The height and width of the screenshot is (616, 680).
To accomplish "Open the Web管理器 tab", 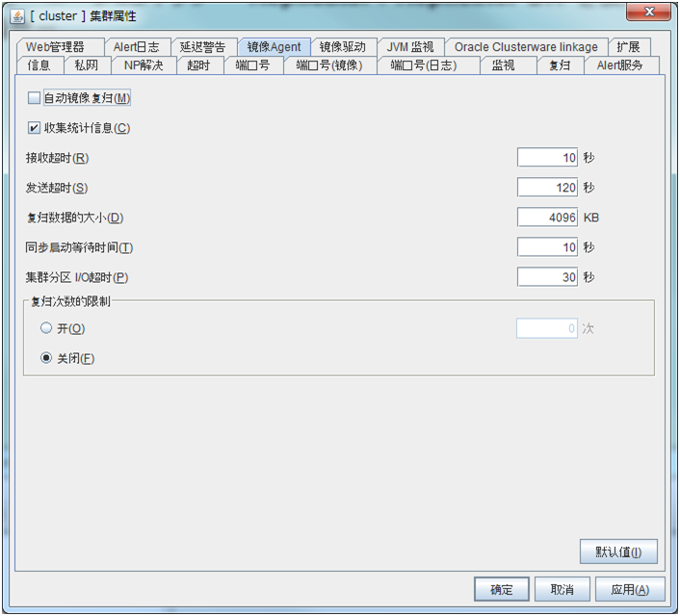I will (x=60, y=47).
